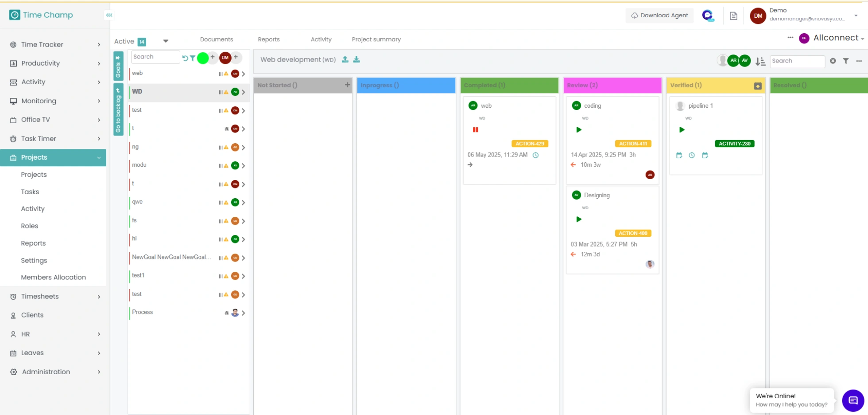This screenshot has height=415, width=868.
Task: Click the clock icon on pipeline 1 card
Action: 692,155
